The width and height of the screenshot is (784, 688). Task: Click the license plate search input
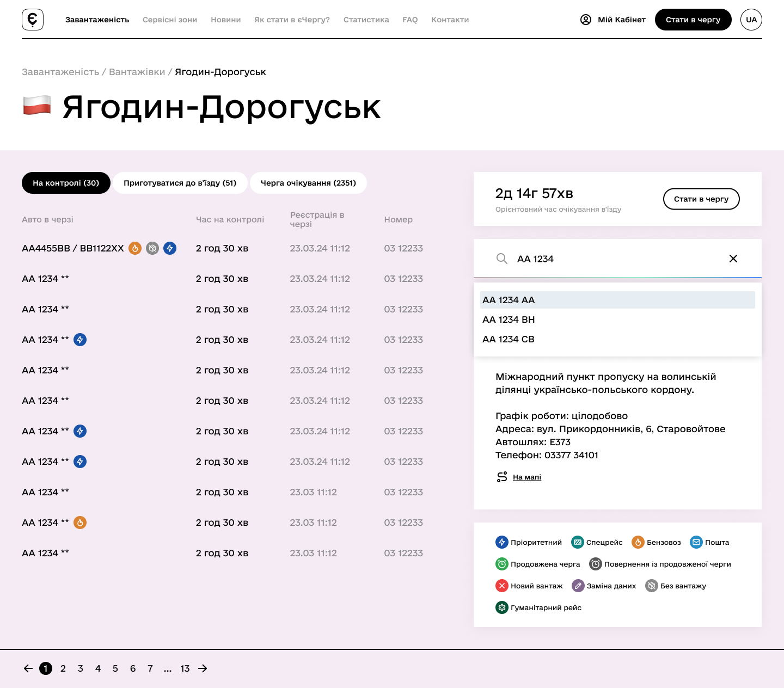[615, 259]
